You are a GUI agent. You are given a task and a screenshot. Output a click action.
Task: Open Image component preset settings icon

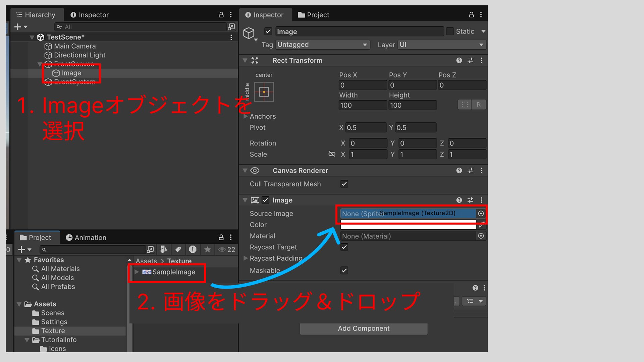click(470, 200)
